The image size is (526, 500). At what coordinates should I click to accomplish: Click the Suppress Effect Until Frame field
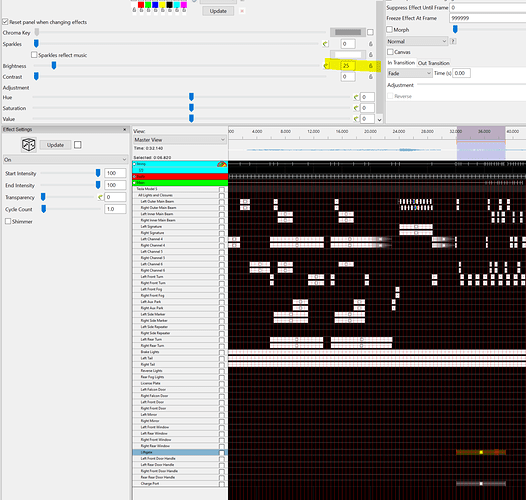click(x=487, y=7)
